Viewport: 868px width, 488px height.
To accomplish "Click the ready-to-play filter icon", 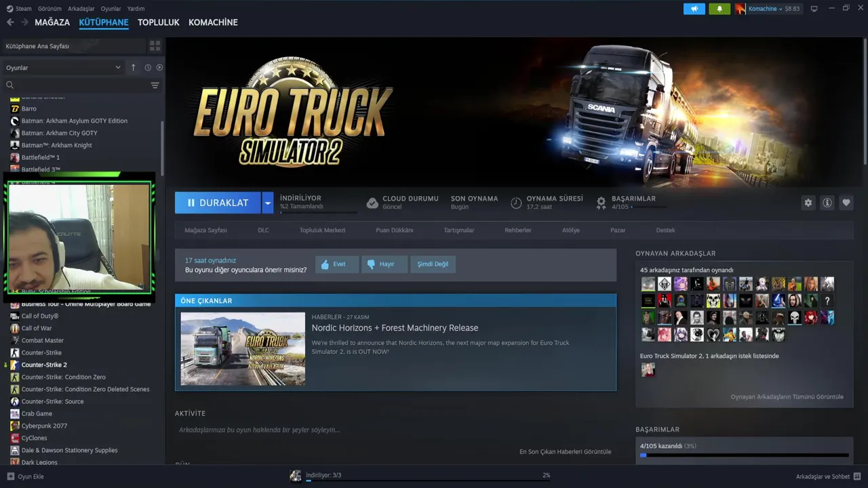I will [x=159, y=67].
